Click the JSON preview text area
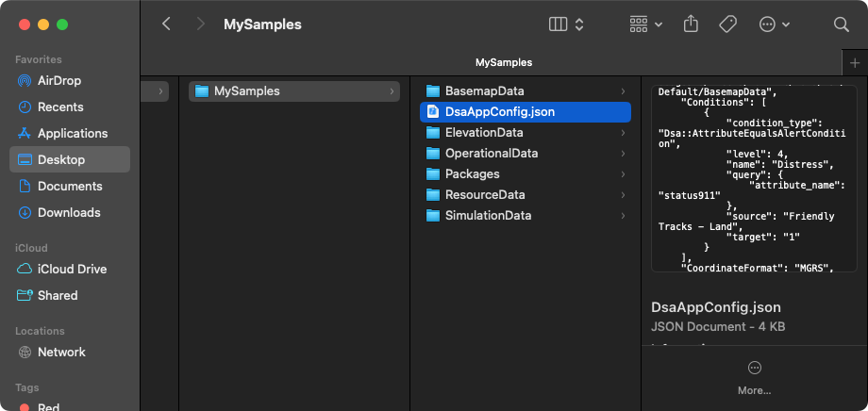 click(754, 179)
